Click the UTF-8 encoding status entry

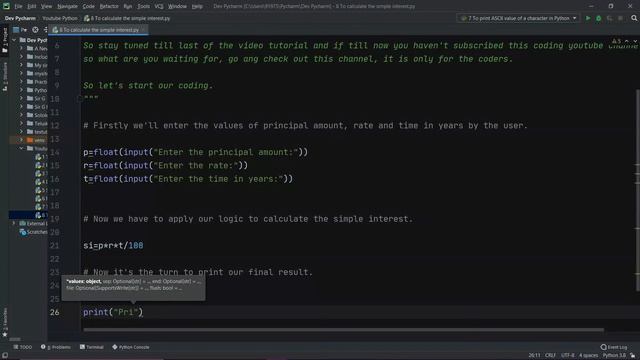coord(568,356)
